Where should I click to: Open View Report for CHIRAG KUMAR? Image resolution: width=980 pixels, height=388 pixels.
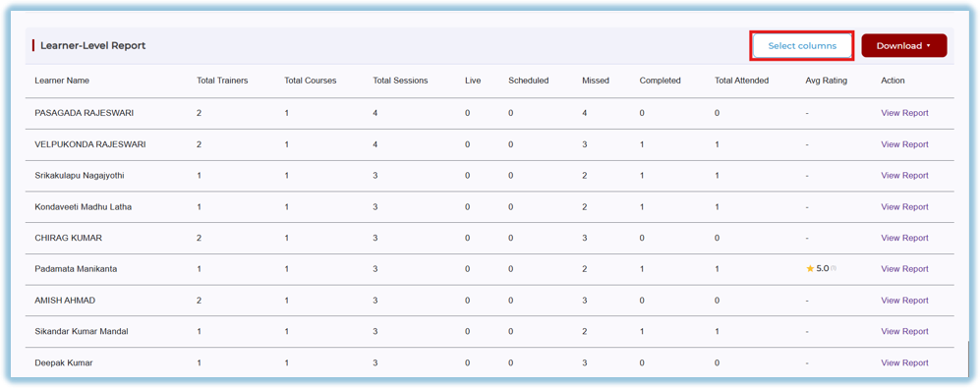click(904, 238)
